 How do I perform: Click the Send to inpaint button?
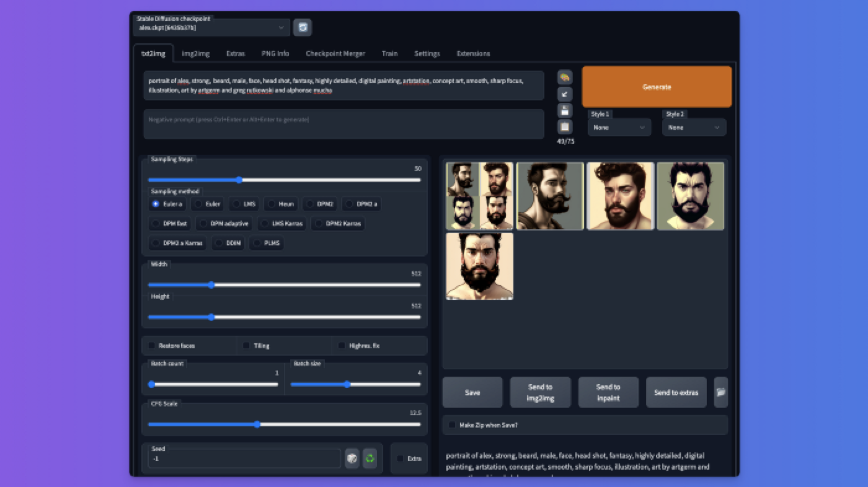[608, 392]
